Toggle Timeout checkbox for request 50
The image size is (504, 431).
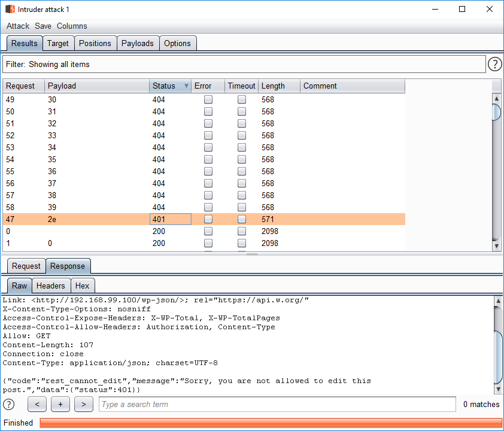pyautogui.click(x=242, y=111)
